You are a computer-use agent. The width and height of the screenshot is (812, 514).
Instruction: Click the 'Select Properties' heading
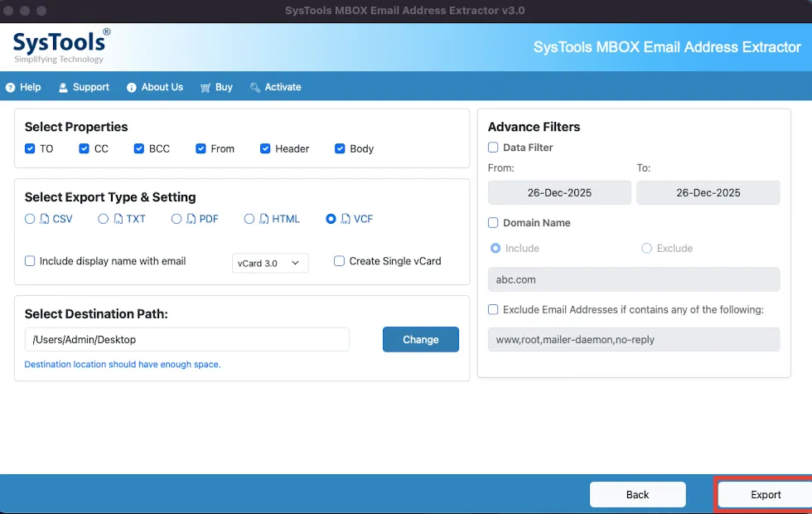click(x=76, y=127)
